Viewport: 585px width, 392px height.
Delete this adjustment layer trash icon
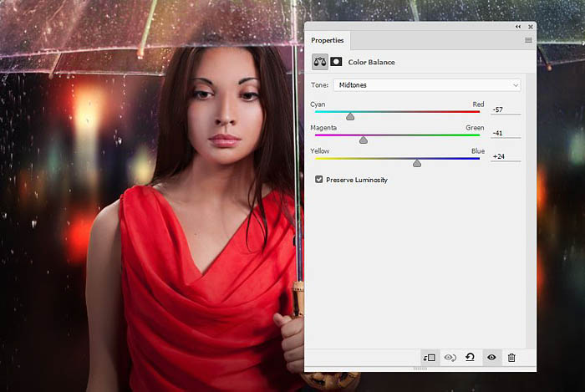point(511,358)
